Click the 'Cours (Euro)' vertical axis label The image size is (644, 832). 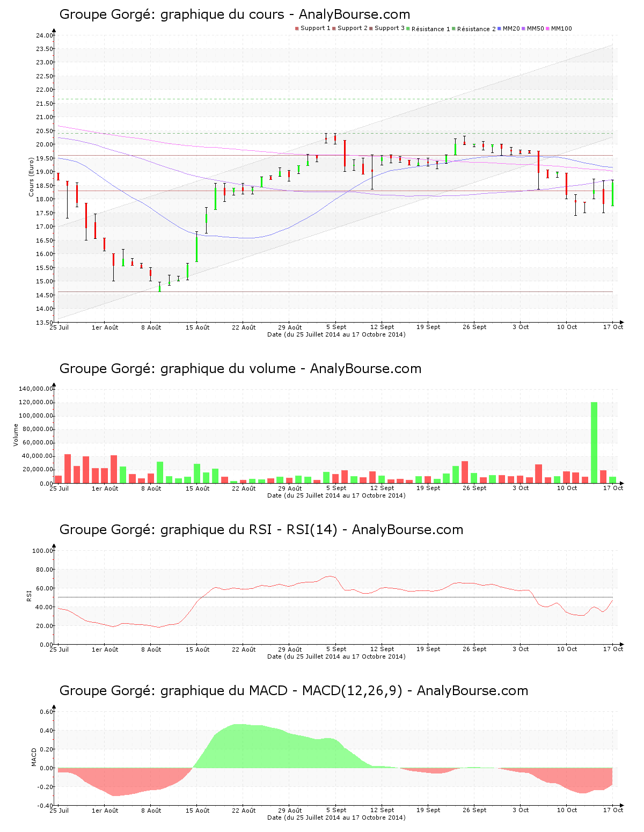pyautogui.click(x=32, y=177)
